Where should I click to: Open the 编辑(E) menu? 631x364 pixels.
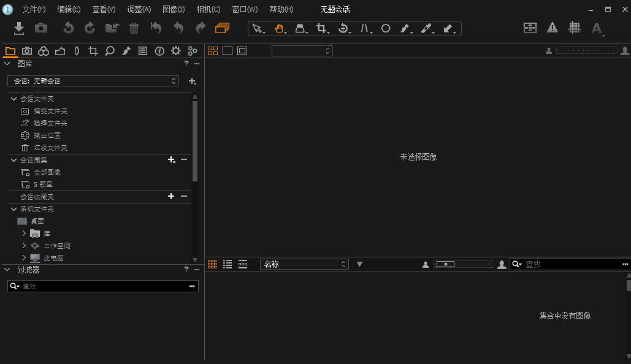(x=69, y=9)
